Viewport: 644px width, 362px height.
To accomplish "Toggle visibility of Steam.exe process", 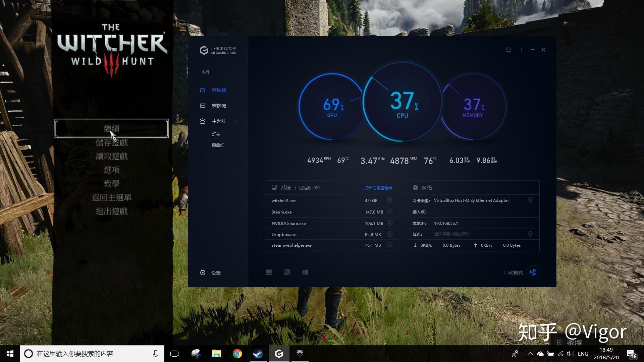I will point(390,212).
